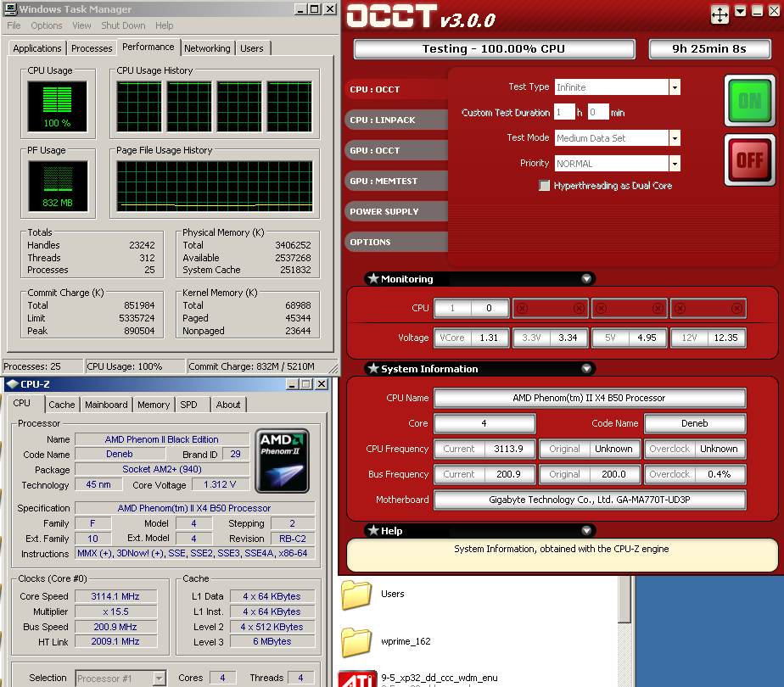Image resolution: width=784 pixels, height=687 pixels.
Task: Click the Page File Usage History graph
Action: [x=215, y=186]
